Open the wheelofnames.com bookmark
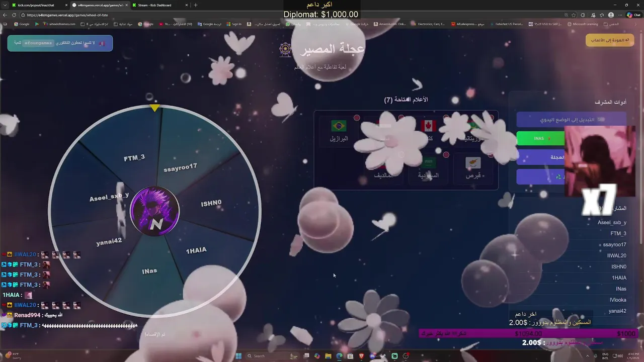This screenshot has height=362, width=644. coord(59,24)
